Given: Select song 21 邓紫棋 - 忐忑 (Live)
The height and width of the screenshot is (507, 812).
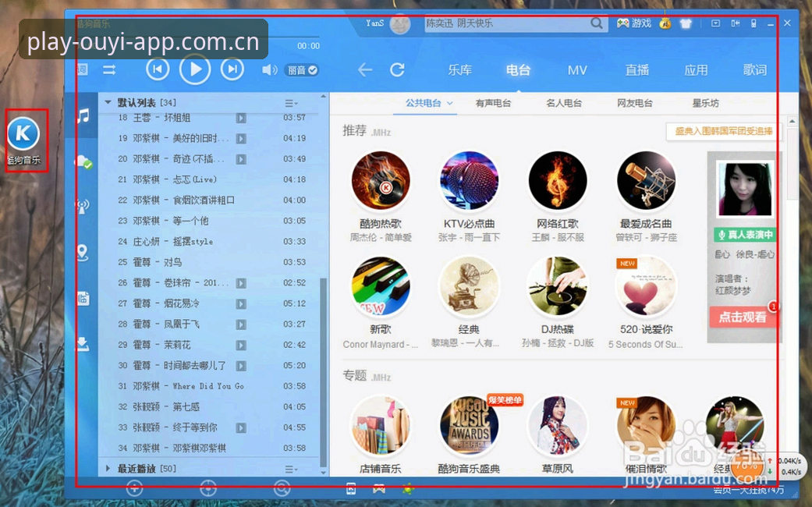Looking at the screenshot, I should (212, 179).
